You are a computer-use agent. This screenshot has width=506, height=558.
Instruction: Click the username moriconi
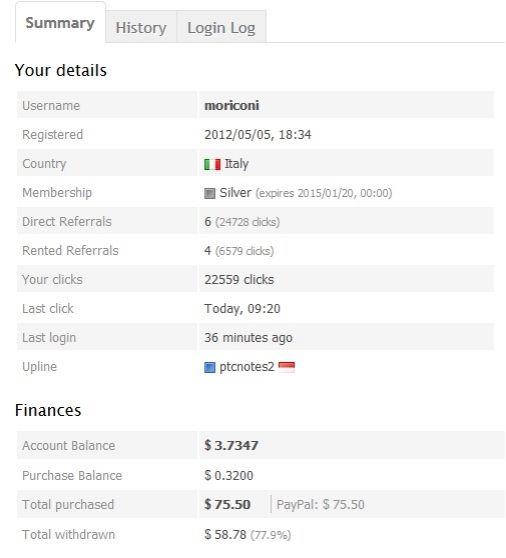(232, 106)
